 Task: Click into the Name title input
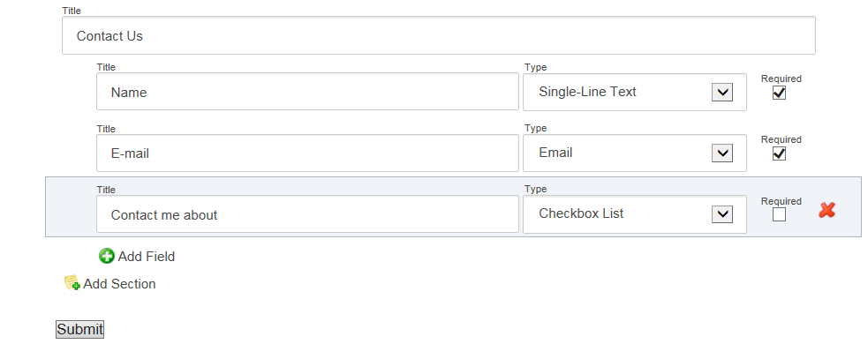(307, 92)
